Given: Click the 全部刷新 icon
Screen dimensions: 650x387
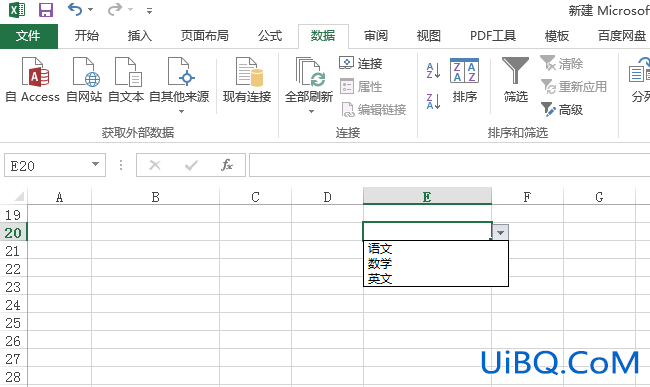Looking at the screenshot, I should pyautogui.click(x=310, y=72).
